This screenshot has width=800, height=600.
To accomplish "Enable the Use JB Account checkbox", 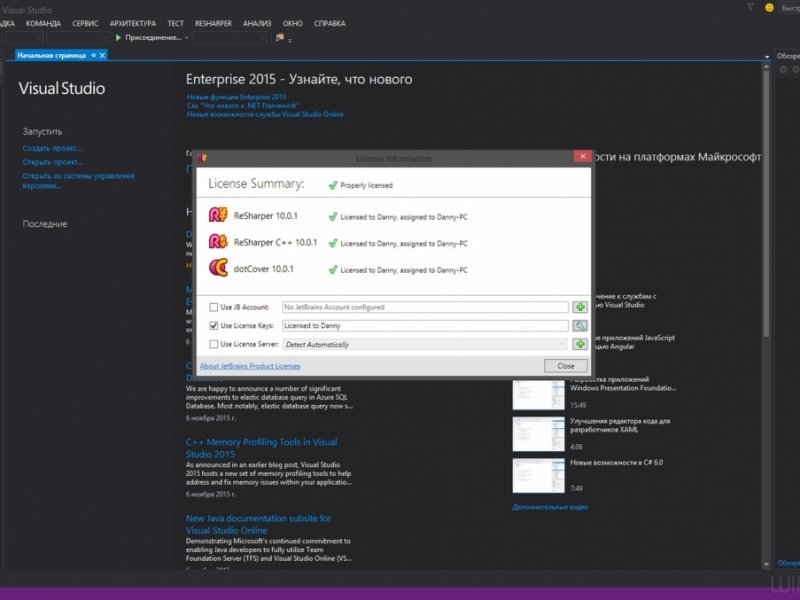I will click(x=213, y=307).
